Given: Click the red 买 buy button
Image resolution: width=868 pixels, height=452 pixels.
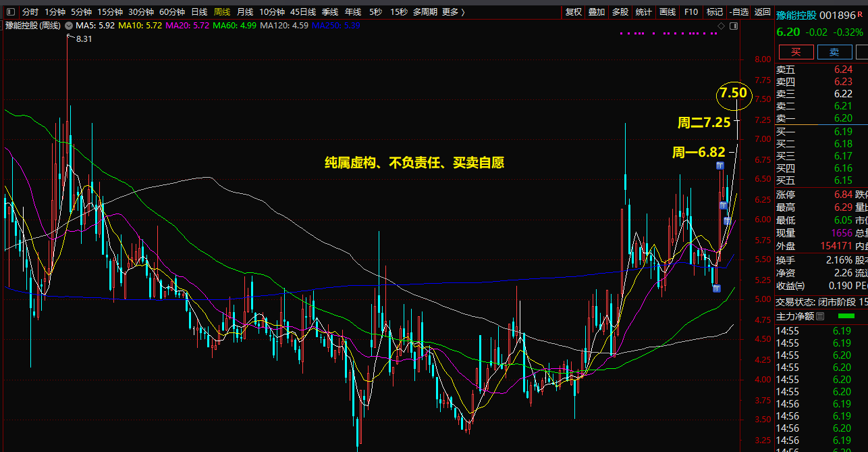Looking at the screenshot, I should click(796, 52).
